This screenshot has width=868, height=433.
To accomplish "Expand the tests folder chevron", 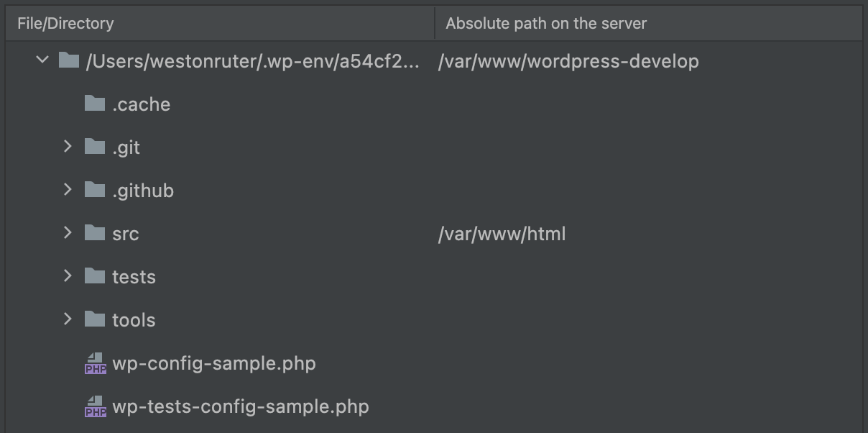I will click(x=68, y=276).
